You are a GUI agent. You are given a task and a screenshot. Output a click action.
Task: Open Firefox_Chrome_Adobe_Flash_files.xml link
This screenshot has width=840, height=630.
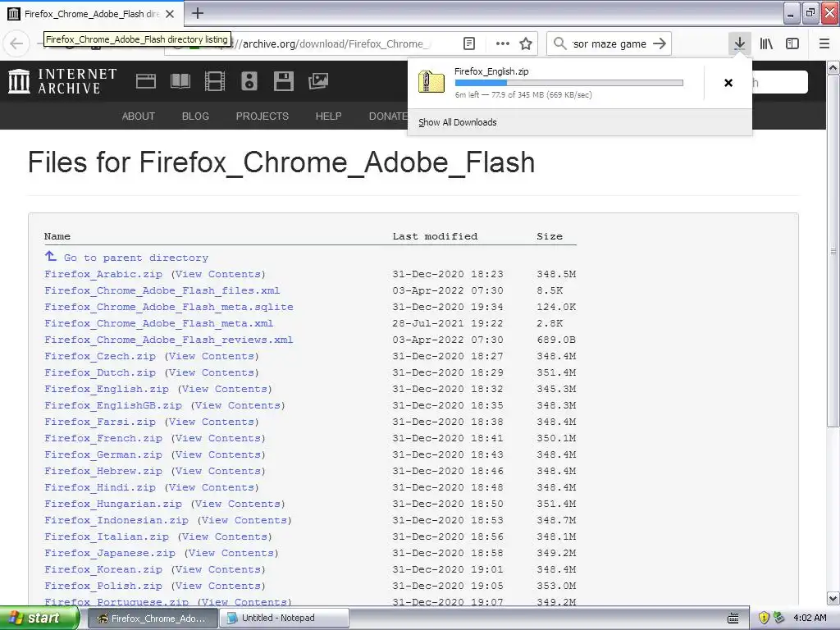click(x=162, y=291)
